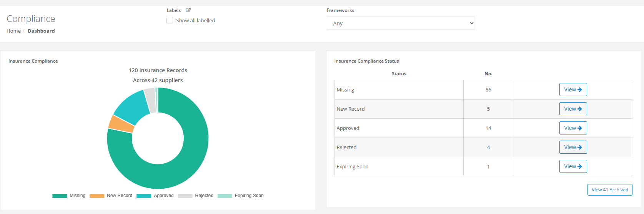644x214 pixels.
Task: Click the Dashboard breadcrumb item
Action: [41, 31]
